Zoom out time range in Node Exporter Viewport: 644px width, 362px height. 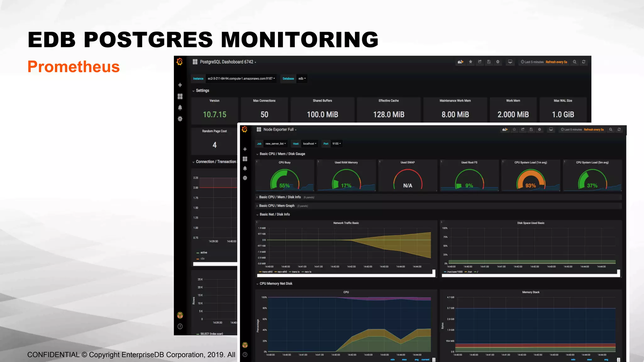click(611, 129)
